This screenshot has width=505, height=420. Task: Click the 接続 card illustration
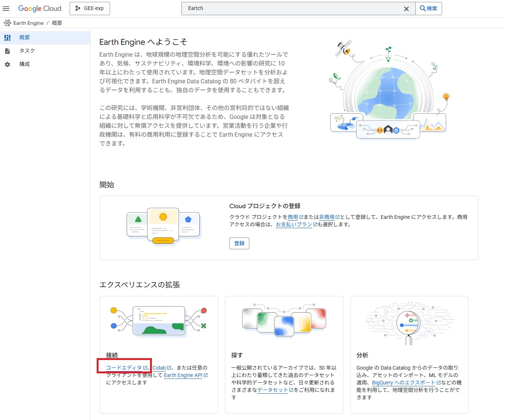pos(159,321)
